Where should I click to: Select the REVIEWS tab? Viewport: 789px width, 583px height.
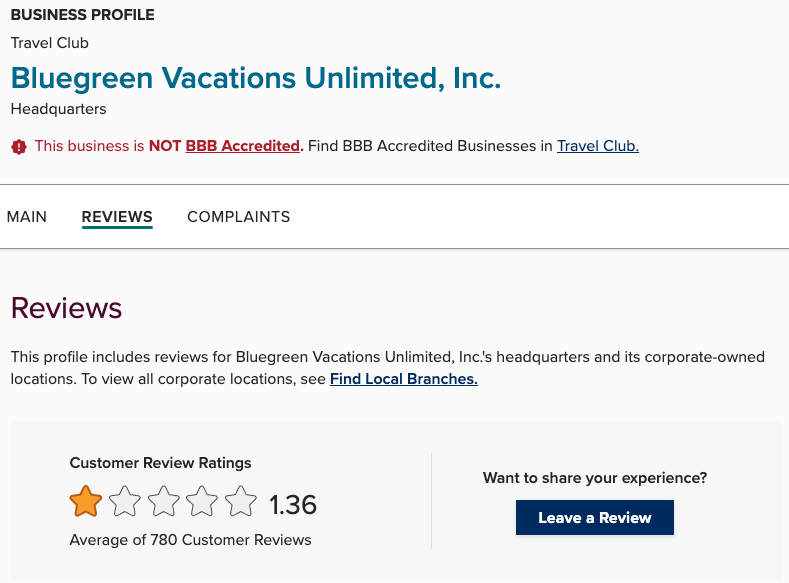[117, 217]
